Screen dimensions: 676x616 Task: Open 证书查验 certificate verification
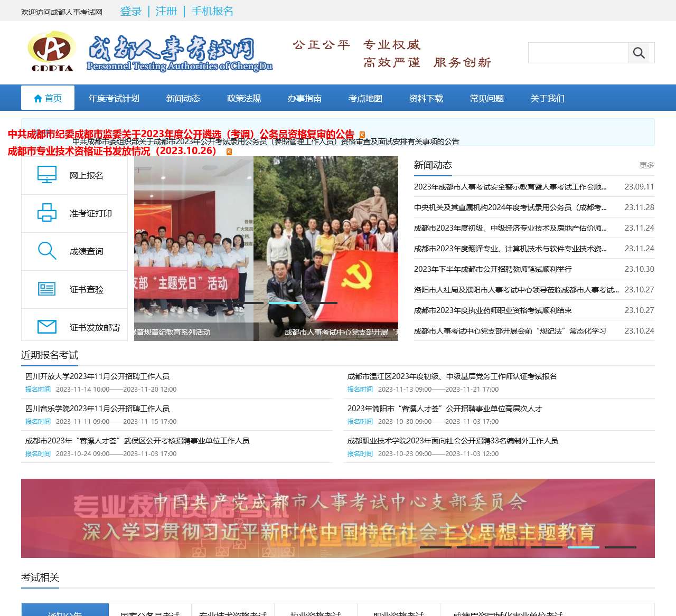(x=47, y=289)
